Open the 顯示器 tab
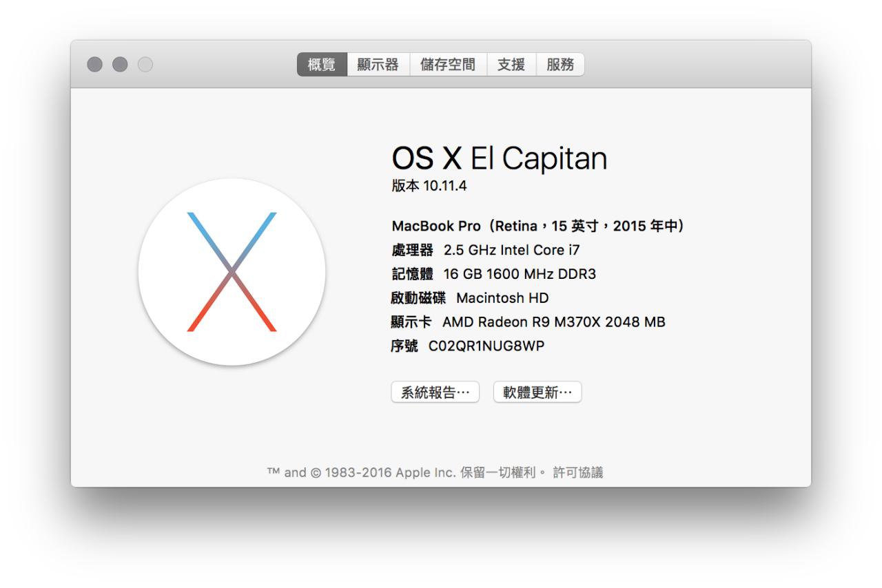882x588 pixels. [378, 65]
